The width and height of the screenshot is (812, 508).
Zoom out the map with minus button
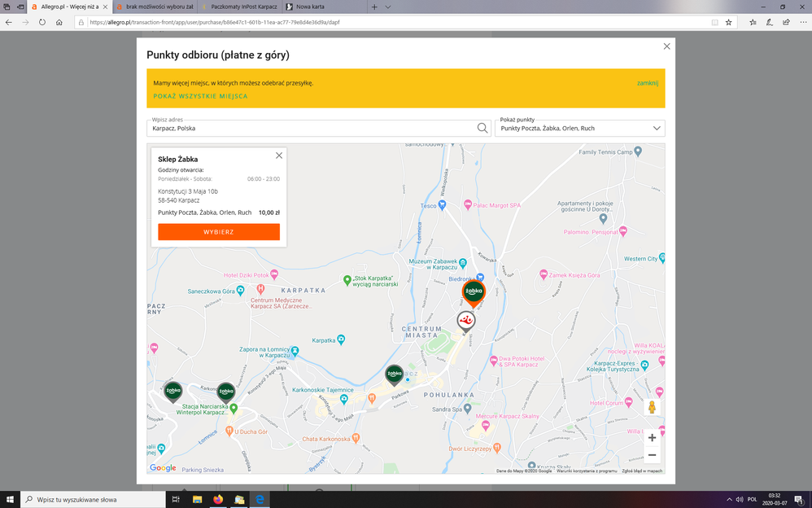point(652,455)
